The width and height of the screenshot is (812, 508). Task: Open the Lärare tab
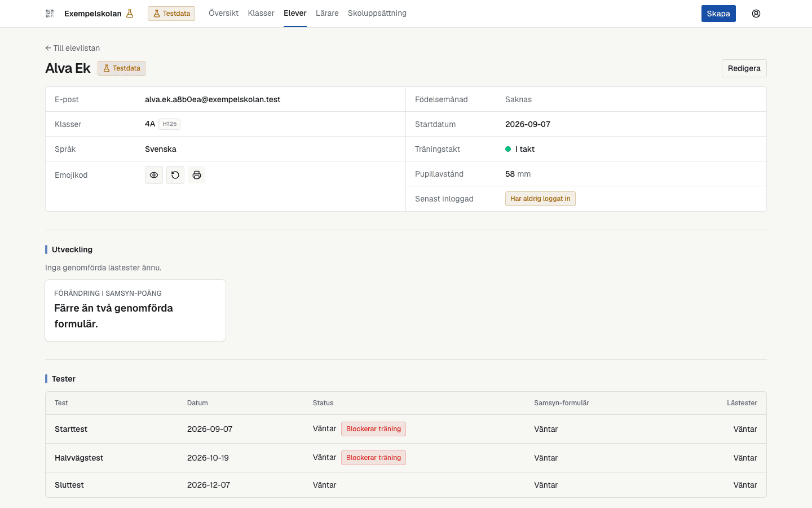click(327, 13)
